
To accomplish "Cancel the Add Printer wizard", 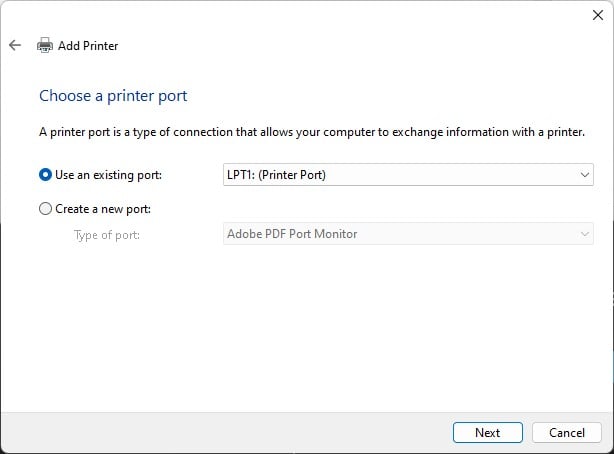I will point(567,433).
